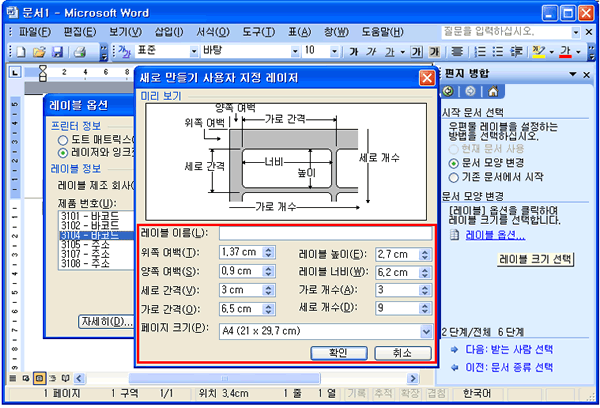Image resolution: width=600 pixels, height=408 pixels.
Task: Go to 다음: 받는 사람 선택 link
Action: pos(509,349)
